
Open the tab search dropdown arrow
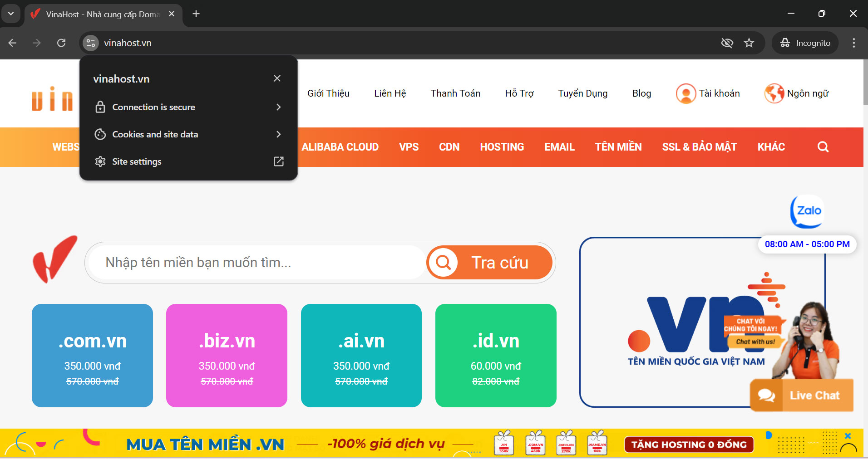coord(11,14)
